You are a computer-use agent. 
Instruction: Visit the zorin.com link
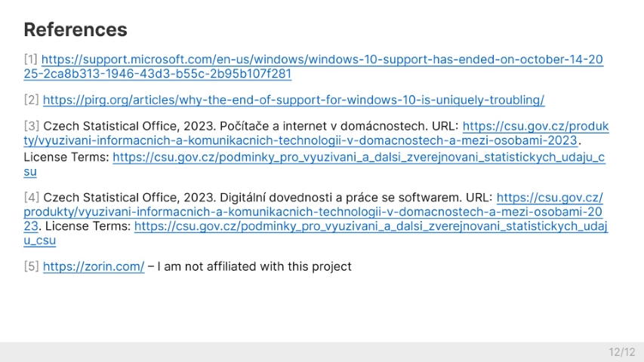[94, 266]
